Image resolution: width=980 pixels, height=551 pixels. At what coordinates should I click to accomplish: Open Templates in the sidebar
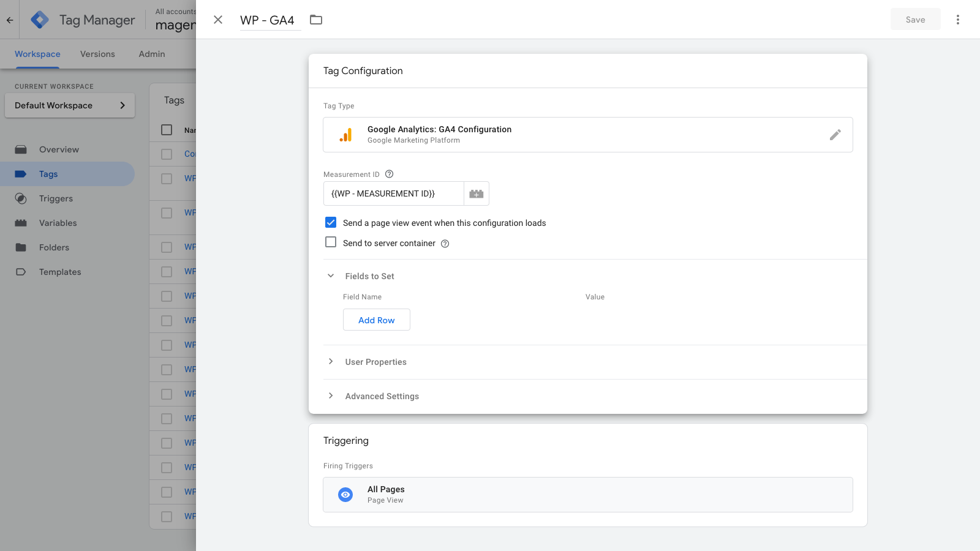67,272
